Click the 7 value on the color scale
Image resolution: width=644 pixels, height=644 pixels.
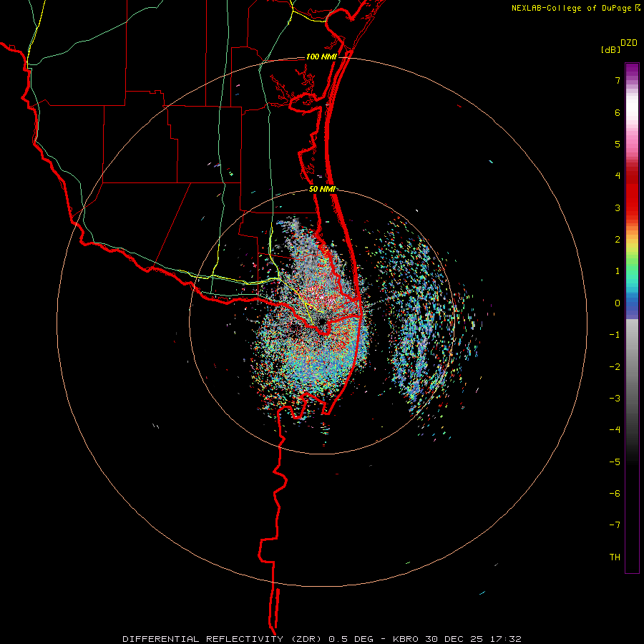[x=618, y=80]
